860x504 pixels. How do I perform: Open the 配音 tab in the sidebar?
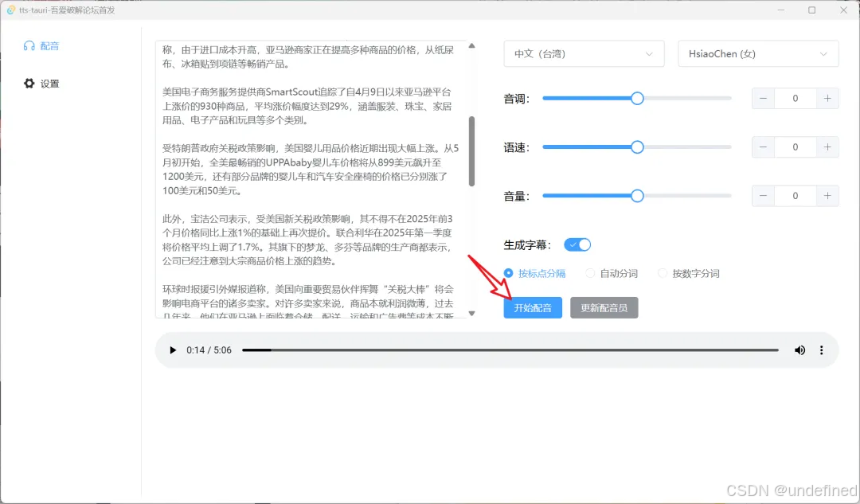pos(41,46)
